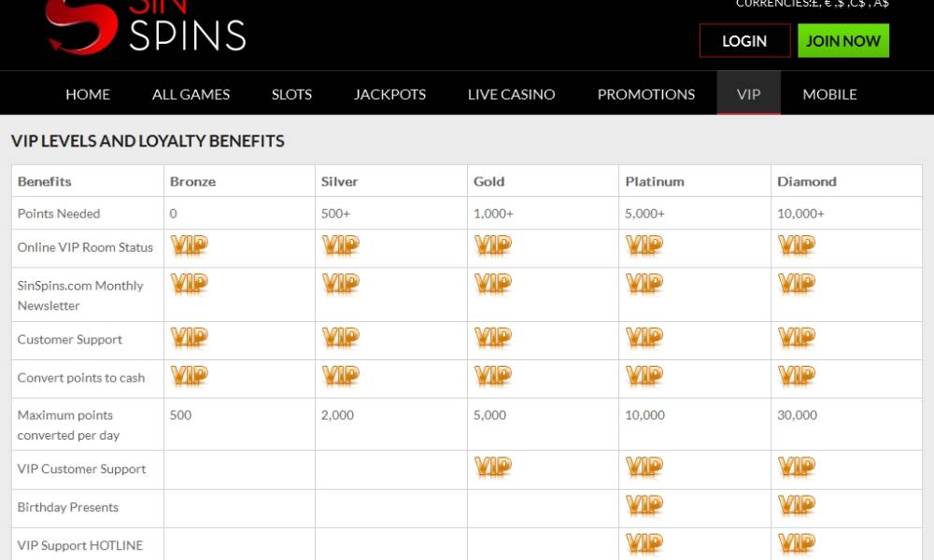This screenshot has height=560, width=934.
Task: Click Diamond VIP icon in Customer Support row
Action: 797,338
